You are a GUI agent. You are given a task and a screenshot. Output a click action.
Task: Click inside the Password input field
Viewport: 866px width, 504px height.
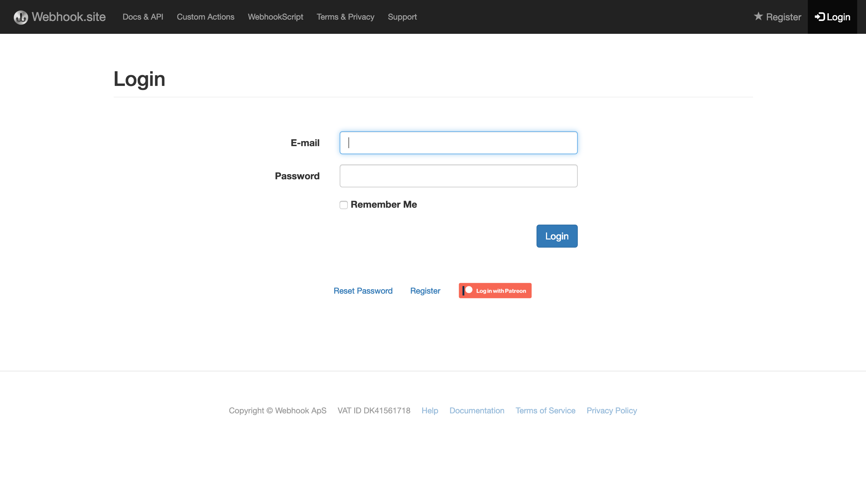458,176
